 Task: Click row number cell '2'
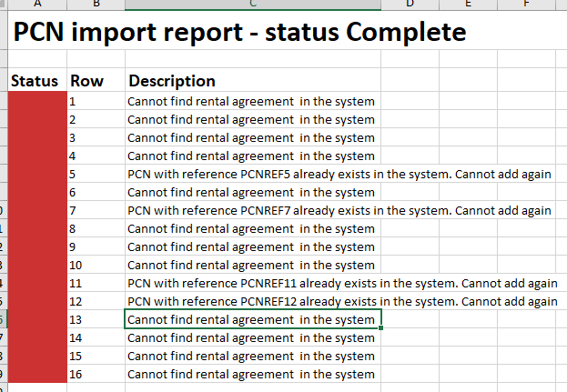(x=96, y=119)
